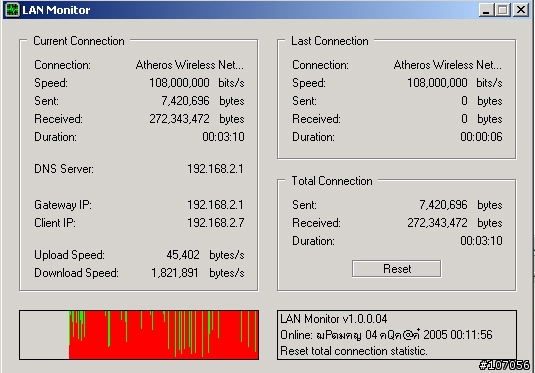Click the LAN Monitor title bar icon
The image size is (535, 373).
click(12, 10)
